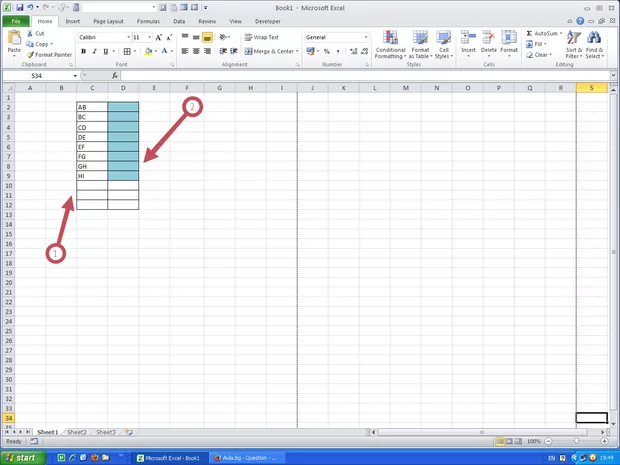This screenshot has width=620, height=465.
Task: Center text horizontally
Action: tap(196, 51)
